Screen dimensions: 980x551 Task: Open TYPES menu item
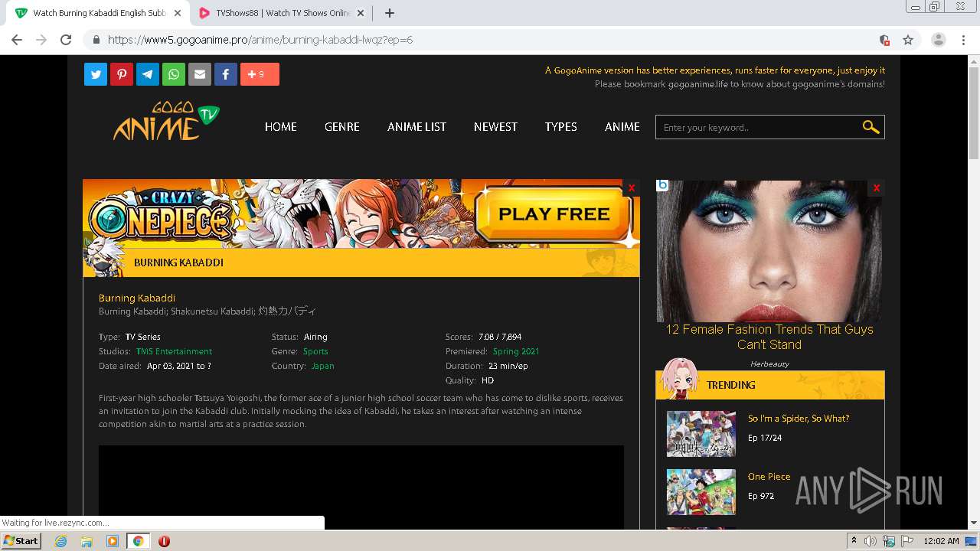point(561,127)
